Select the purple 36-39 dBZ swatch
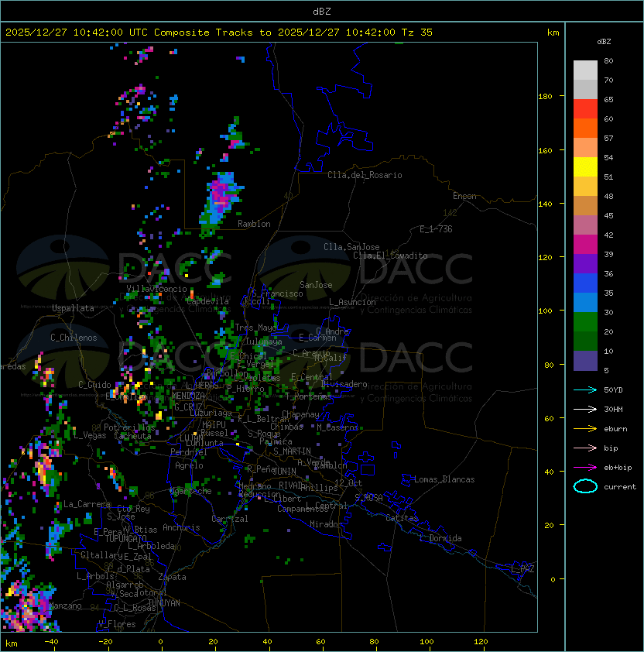The height and width of the screenshot is (652, 644). 585,264
